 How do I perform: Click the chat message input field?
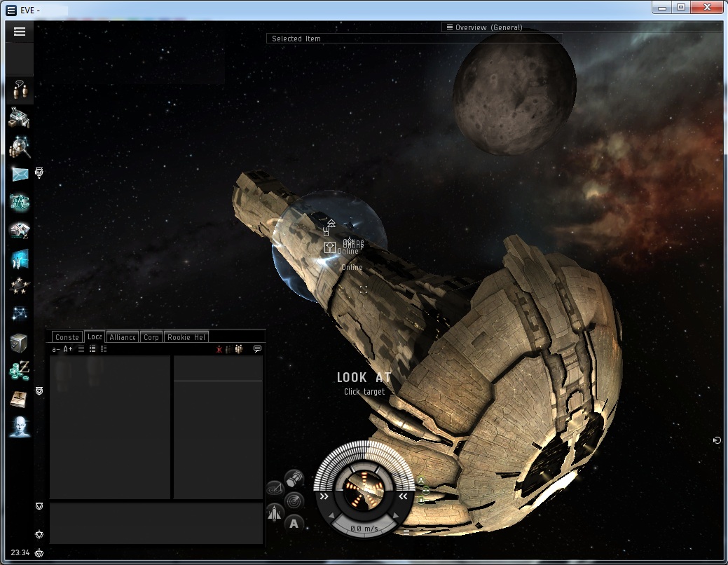[156, 523]
